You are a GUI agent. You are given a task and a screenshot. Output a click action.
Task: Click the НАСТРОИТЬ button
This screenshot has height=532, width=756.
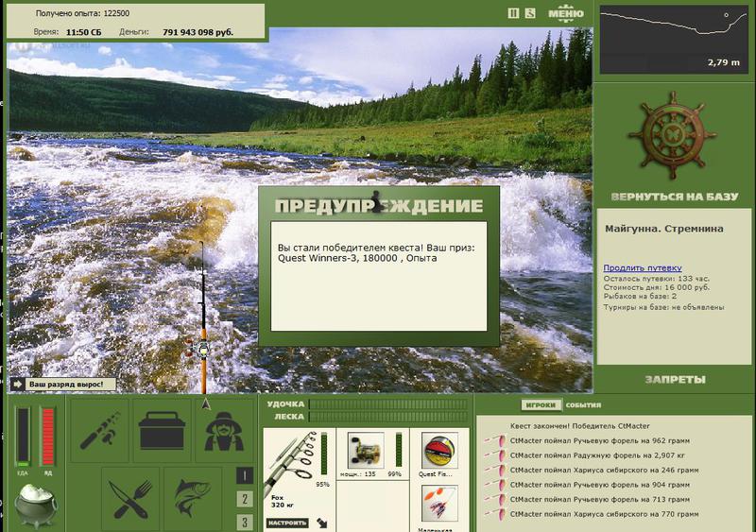[x=287, y=523]
